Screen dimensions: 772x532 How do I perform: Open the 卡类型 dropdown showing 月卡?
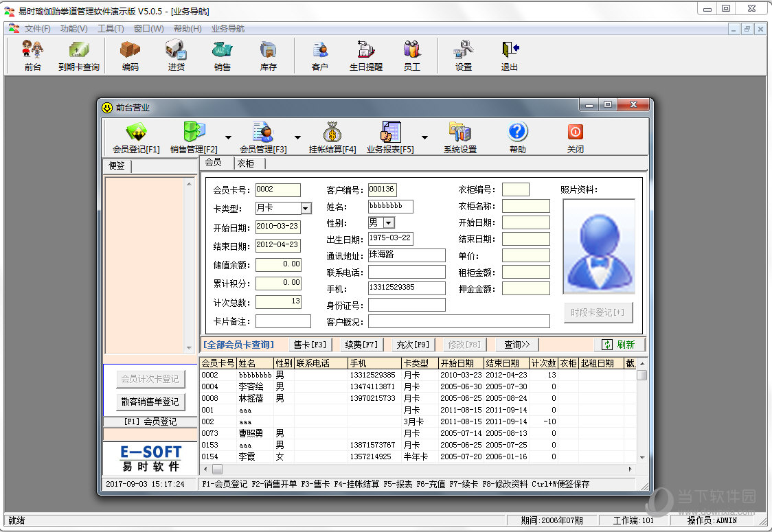(x=306, y=209)
